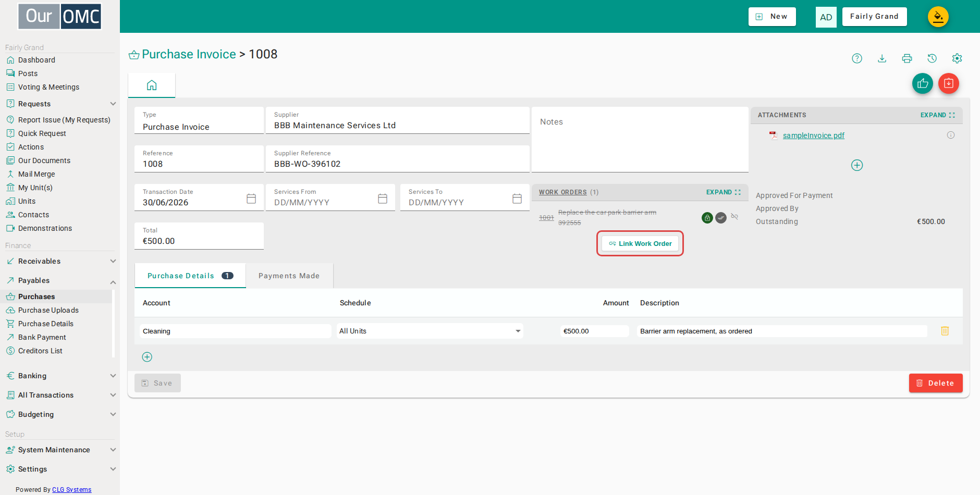Click the red Delete button
The height and width of the screenshot is (495, 980).
point(936,383)
